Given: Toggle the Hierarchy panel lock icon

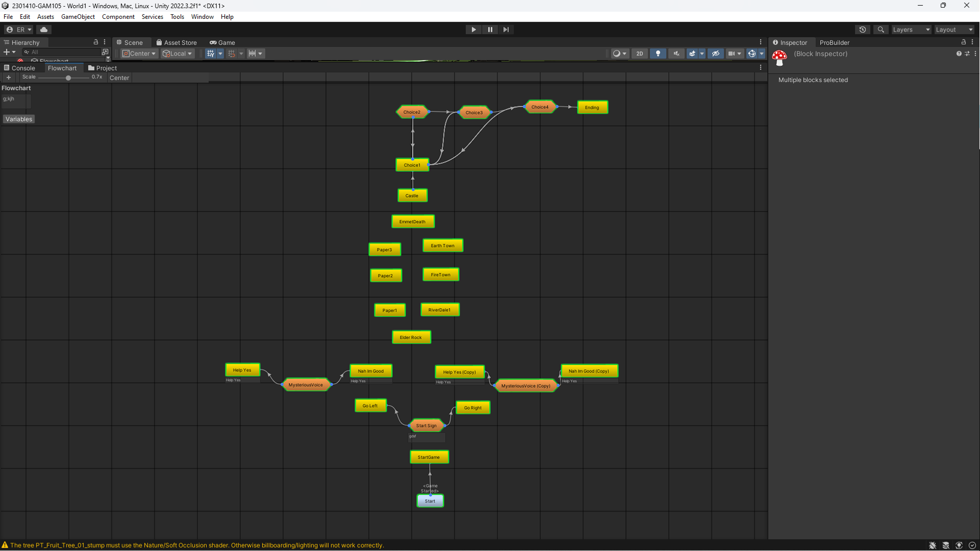Looking at the screenshot, I should [95, 42].
